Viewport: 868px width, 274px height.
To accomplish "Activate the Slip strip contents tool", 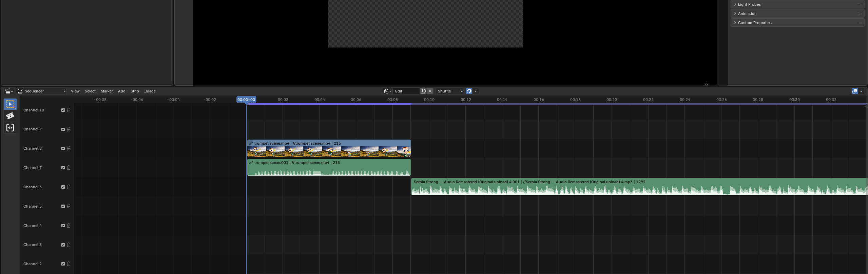I will (x=10, y=128).
